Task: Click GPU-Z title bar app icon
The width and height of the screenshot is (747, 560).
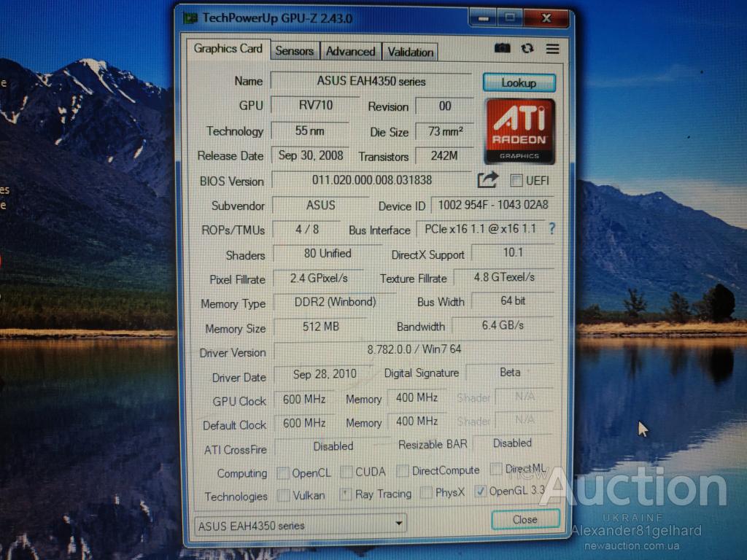Action: click(x=190, y=18)
